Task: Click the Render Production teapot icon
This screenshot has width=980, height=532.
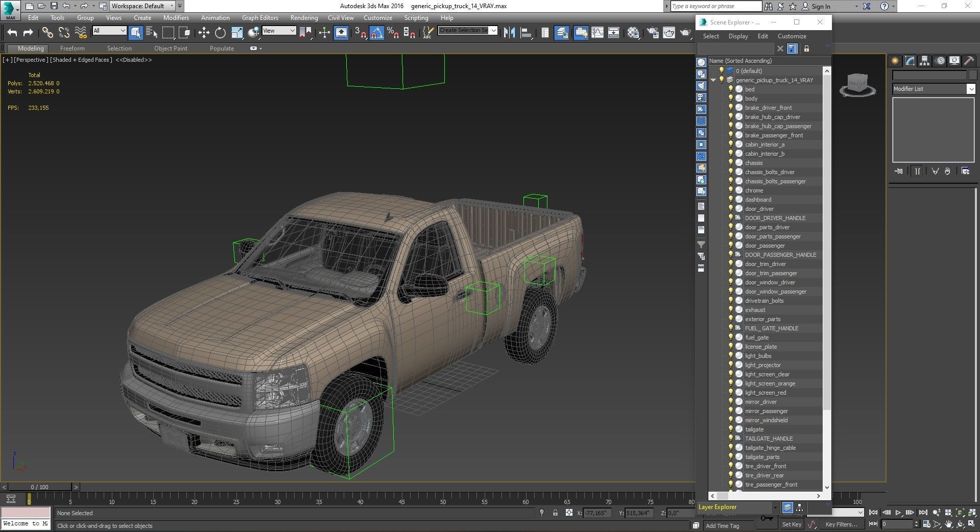Action: pyautogui.click(x=685, y=33)
